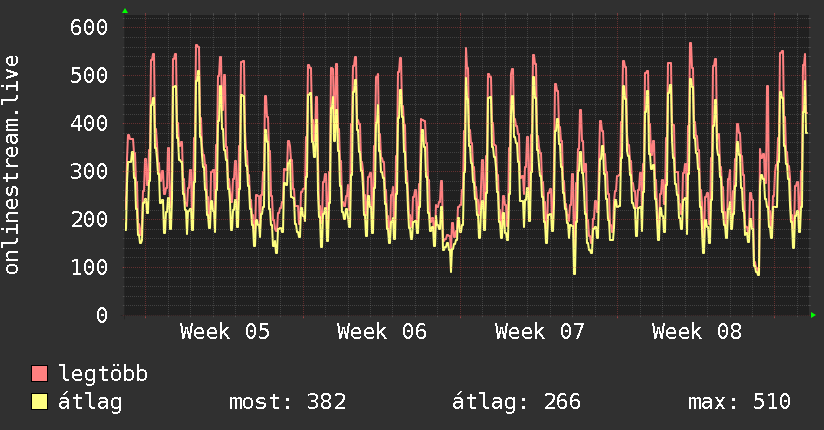This screenshot has height=430, width=824.
Task: Click the Week 07 axis label
Action: [x=539, y=332]
